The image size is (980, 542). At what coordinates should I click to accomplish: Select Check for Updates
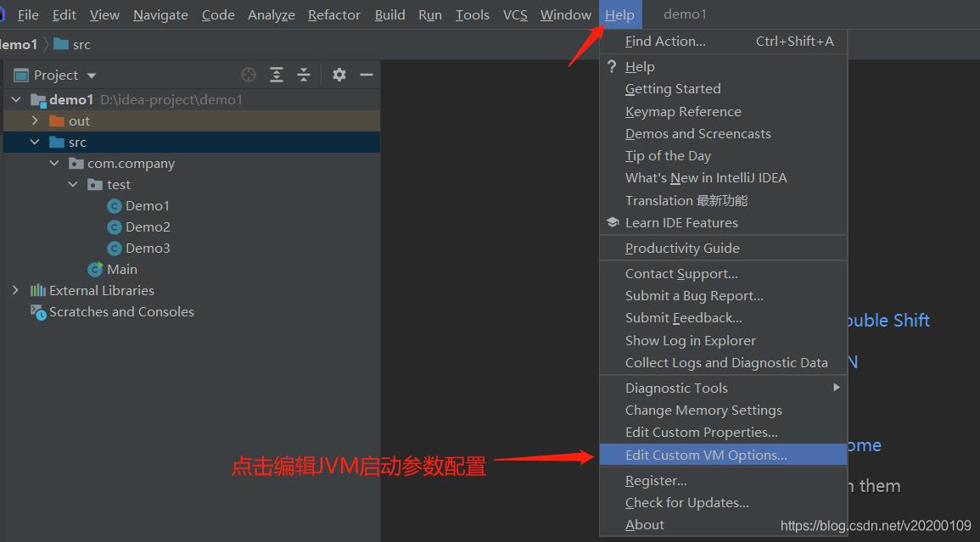click(723, 503)
